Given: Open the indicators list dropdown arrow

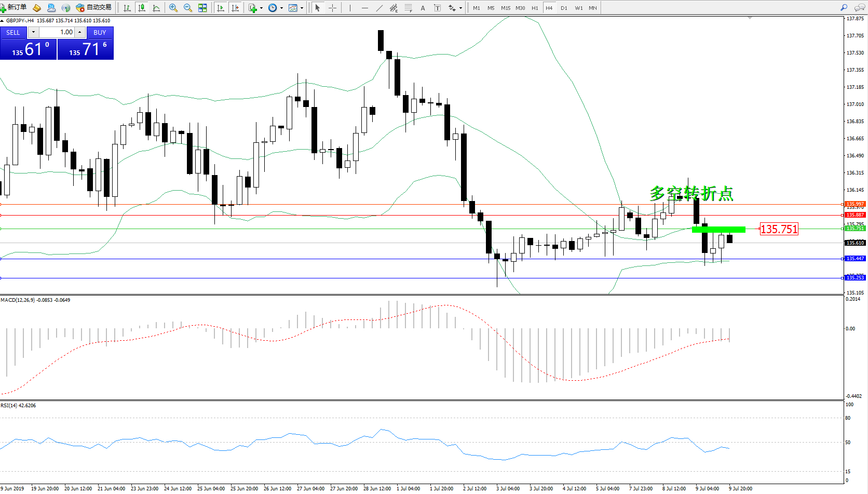Looking at the screenshot, I should 261,8.
